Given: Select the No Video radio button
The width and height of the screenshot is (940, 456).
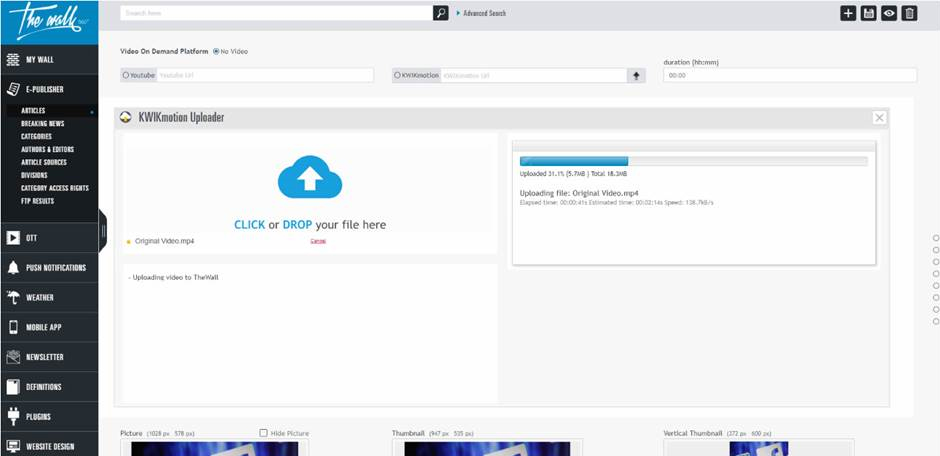Looking at the screenshot, I should [x=216, y=52].
